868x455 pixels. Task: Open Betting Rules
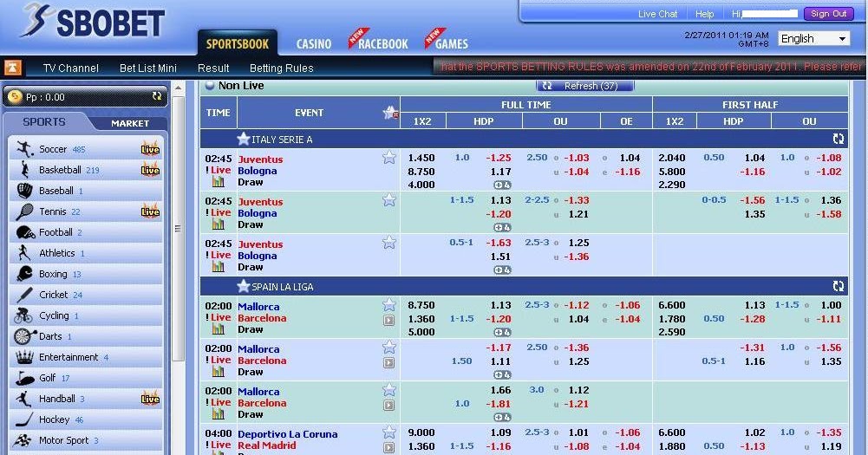point(281,68)
